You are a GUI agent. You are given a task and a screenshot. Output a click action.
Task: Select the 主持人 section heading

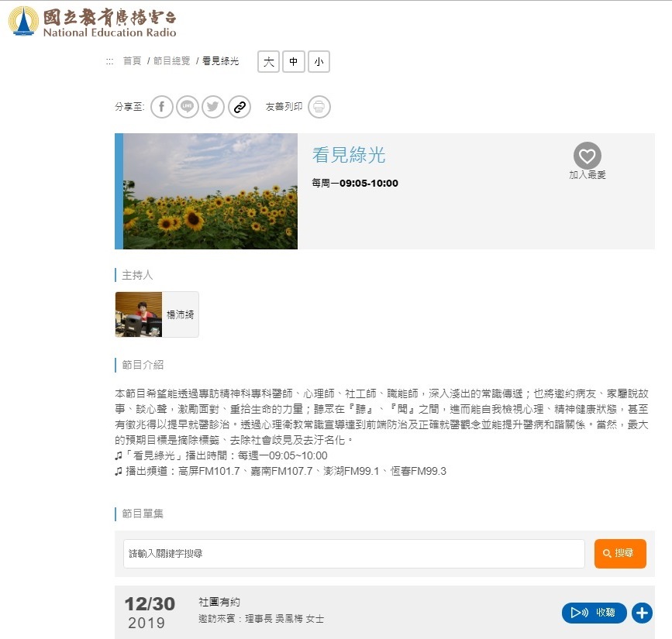(137, 275)
